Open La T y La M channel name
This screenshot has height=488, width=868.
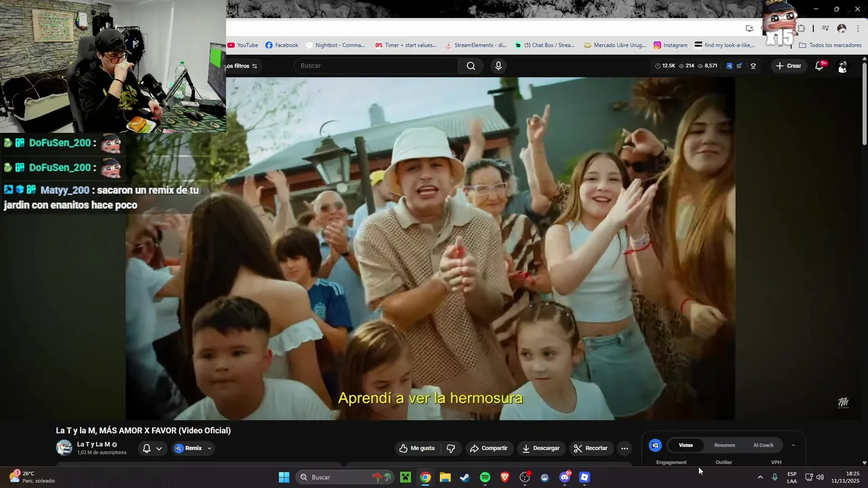[x=94, y=445]
